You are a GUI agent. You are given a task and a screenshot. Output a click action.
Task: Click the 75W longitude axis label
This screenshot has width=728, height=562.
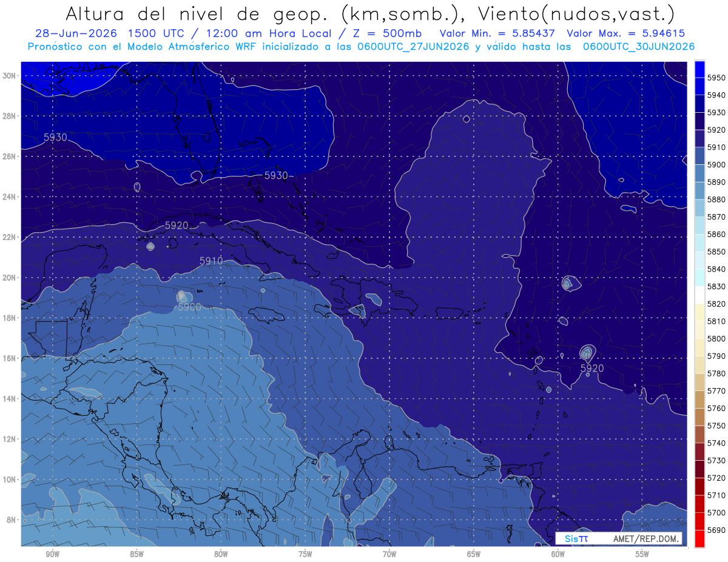click(x=305, y=555)
